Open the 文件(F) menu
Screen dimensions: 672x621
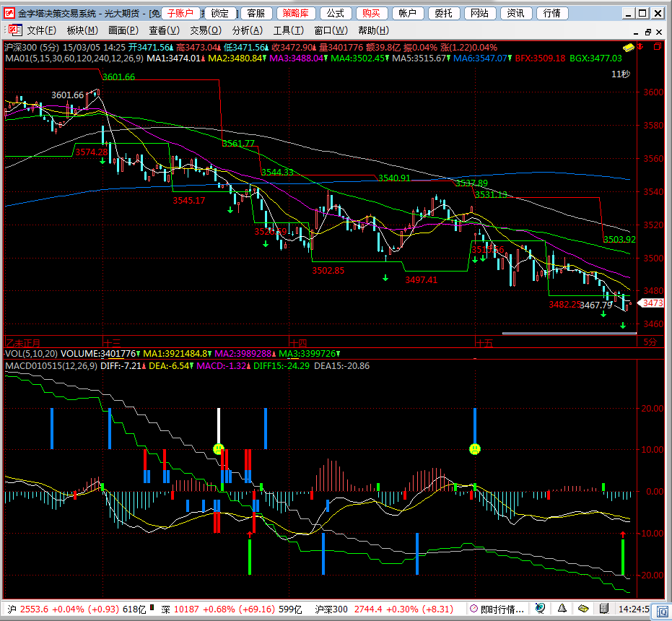41,30
